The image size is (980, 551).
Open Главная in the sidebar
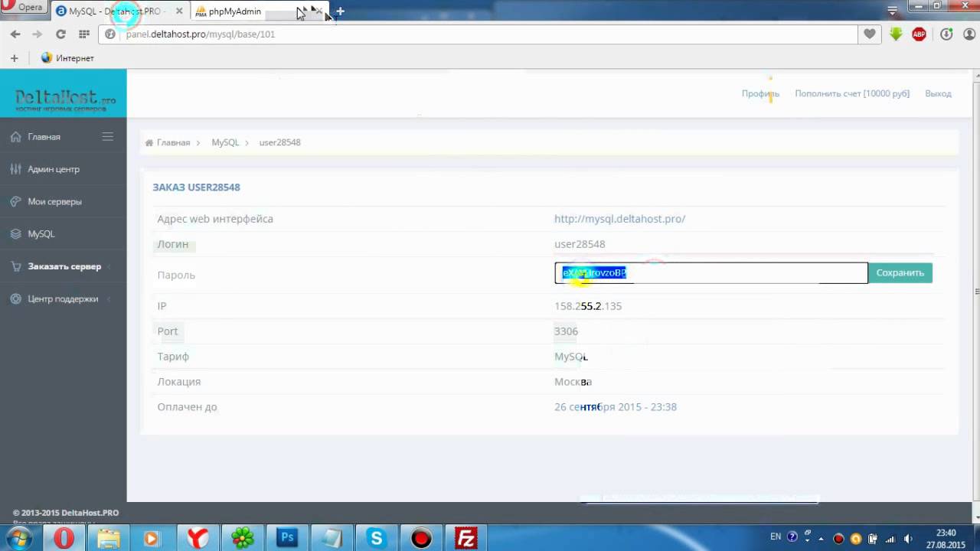pos(44,137)
